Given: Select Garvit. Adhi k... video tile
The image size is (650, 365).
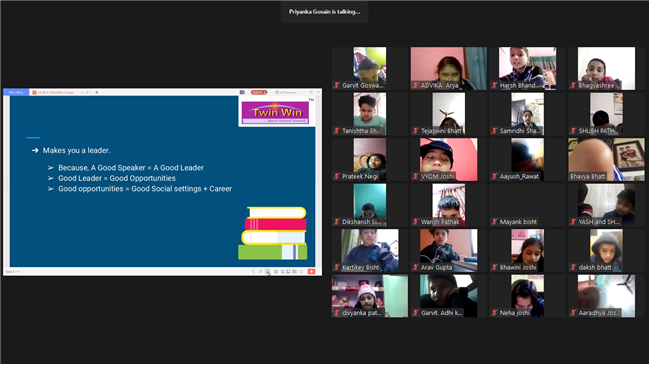Looking at the screenshot, I should (449, 297).
